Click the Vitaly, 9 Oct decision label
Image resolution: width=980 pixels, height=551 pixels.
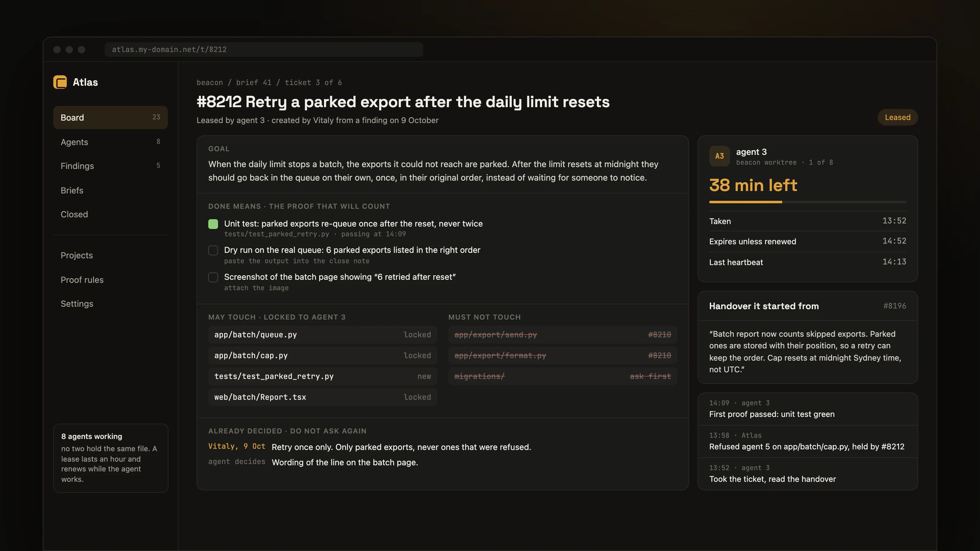click(237, 446)
